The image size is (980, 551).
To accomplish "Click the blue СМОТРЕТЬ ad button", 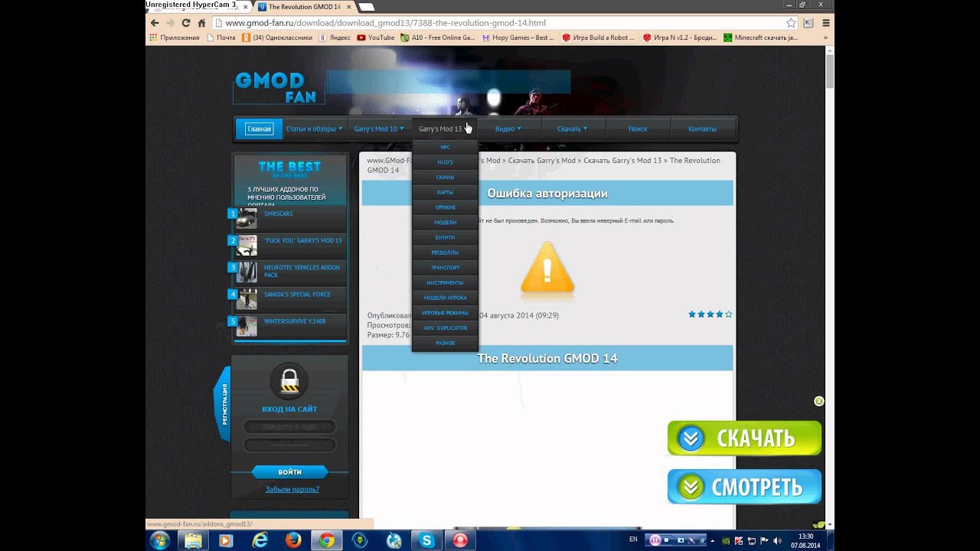I will tap(744, 487).
